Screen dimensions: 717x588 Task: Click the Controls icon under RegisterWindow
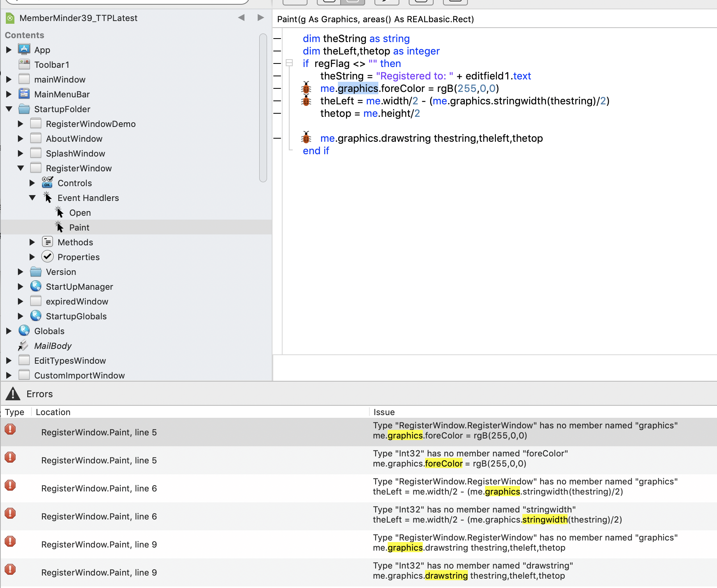click(47, 183)
